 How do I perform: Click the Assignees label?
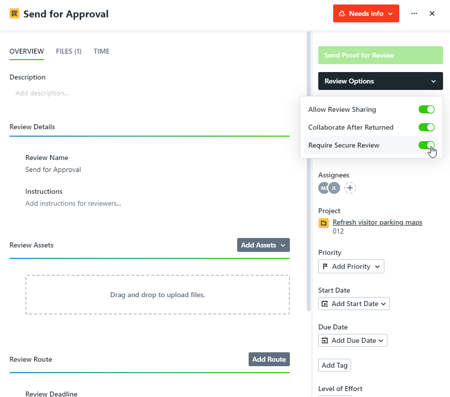[x=334, y=175]
